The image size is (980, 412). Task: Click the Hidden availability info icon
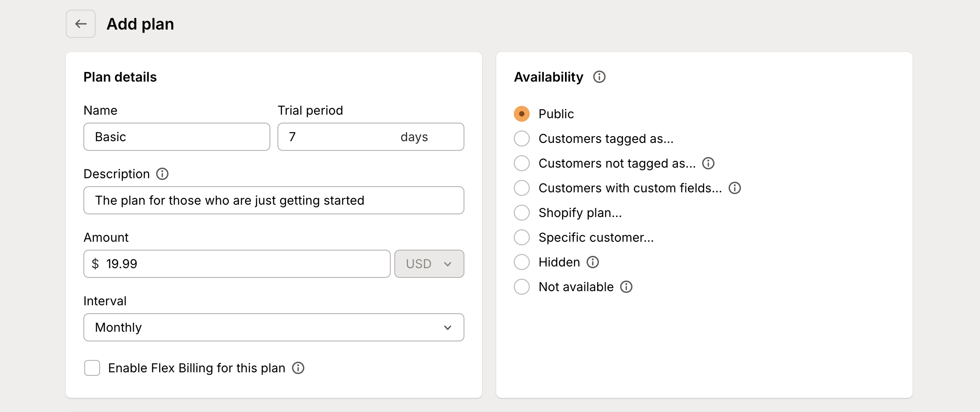pyautogui.click(x=593, y=262)
